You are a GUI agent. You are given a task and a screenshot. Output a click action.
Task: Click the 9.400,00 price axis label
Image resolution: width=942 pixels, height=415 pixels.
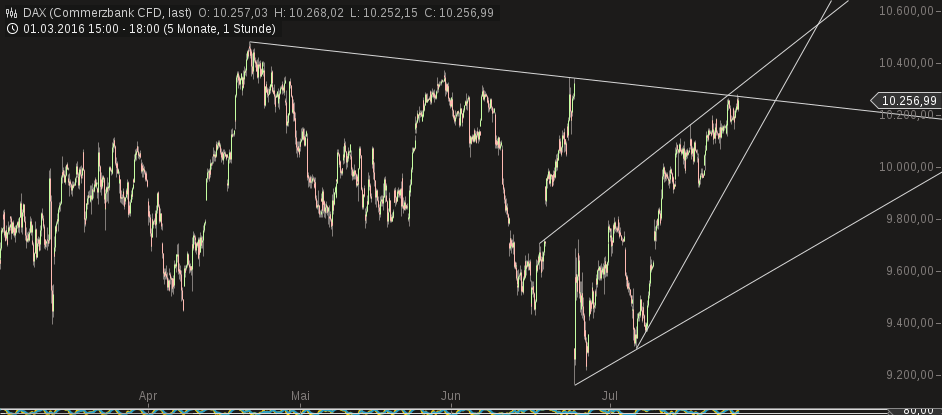click(908, 323)
